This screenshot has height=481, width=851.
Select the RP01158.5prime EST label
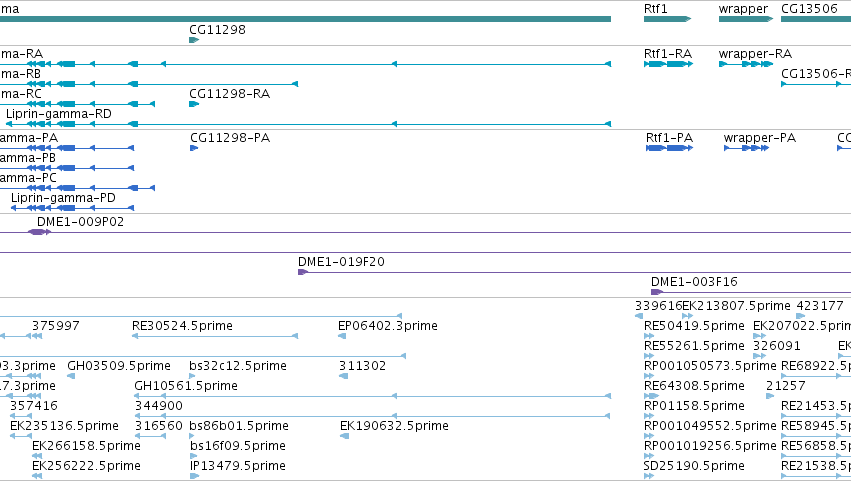[x=694, y=406]
